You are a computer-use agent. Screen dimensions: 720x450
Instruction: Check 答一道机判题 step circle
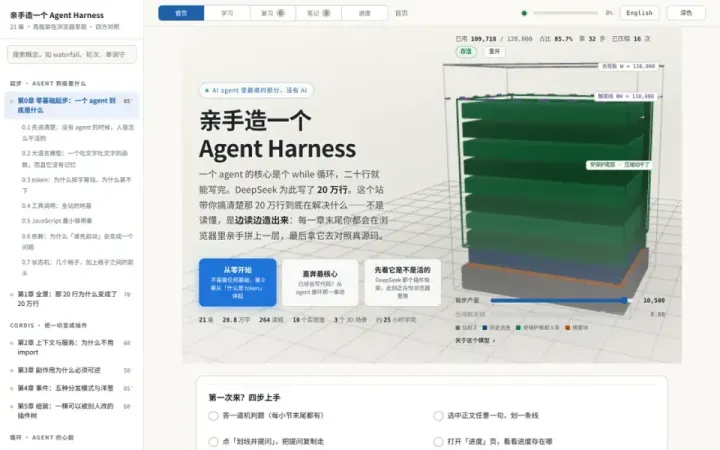(x=213, y=416)
